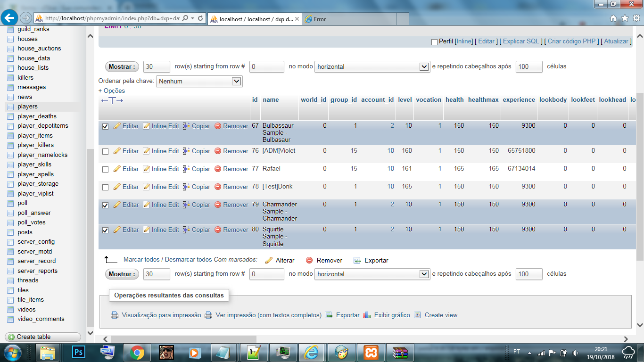The image size is (644, 362).
Task: Open the Ordenar pela chave Nenhum dropdown
Action: pos(199,81)
